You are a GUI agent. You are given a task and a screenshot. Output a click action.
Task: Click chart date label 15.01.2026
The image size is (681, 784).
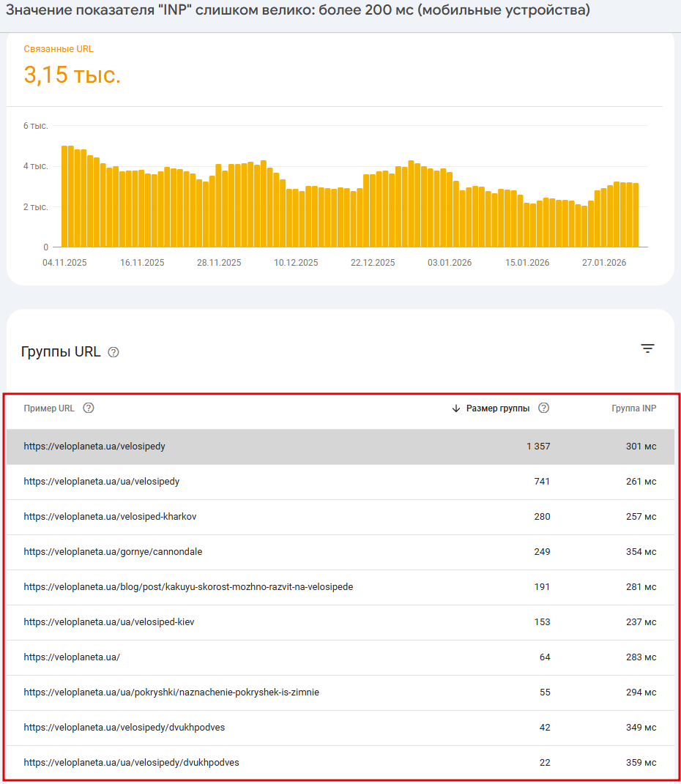527,263
